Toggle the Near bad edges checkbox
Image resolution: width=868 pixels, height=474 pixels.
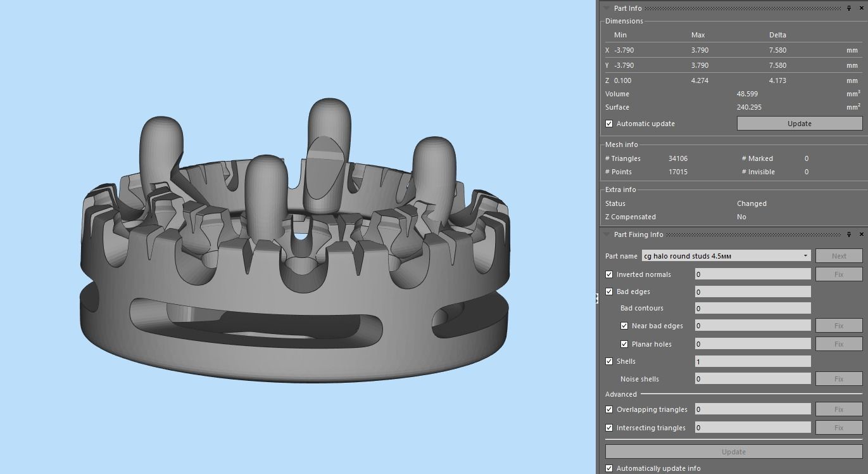(x=624, y=326)
